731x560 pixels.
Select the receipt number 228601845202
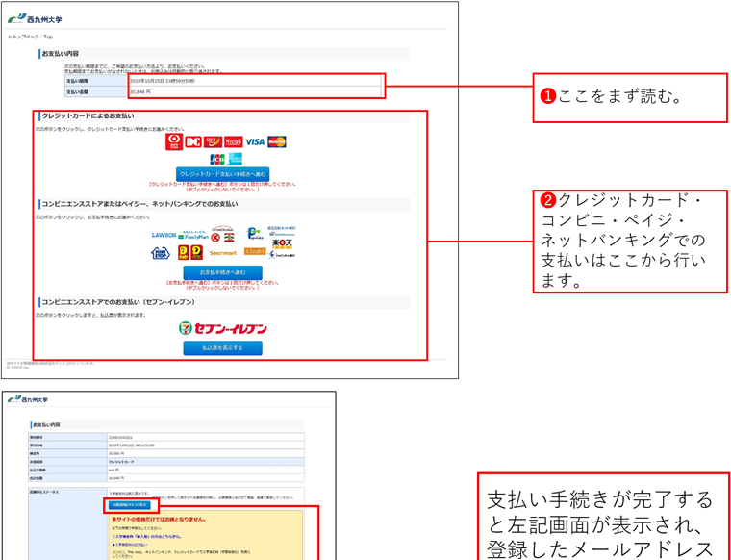click(120, 437)
